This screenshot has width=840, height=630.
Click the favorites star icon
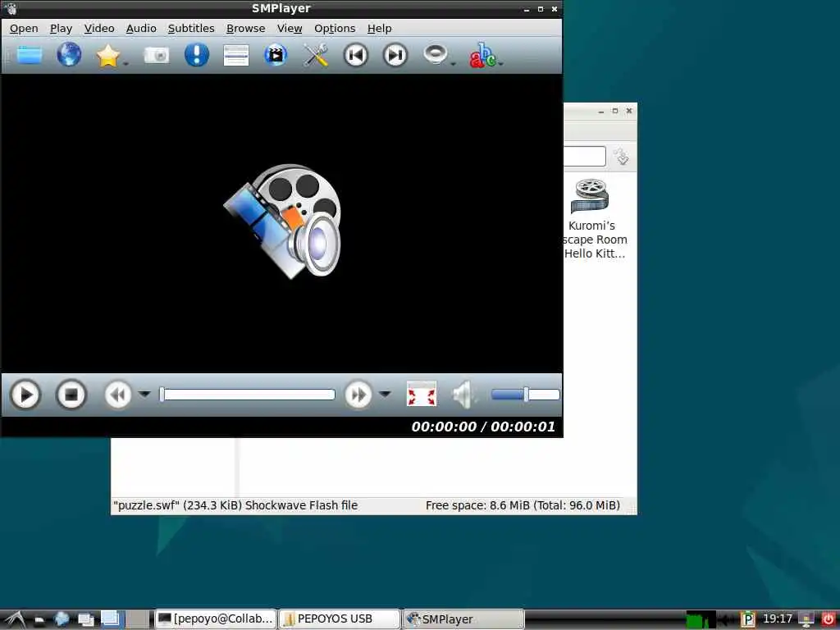pyautogui.click(x=107, y=55)
